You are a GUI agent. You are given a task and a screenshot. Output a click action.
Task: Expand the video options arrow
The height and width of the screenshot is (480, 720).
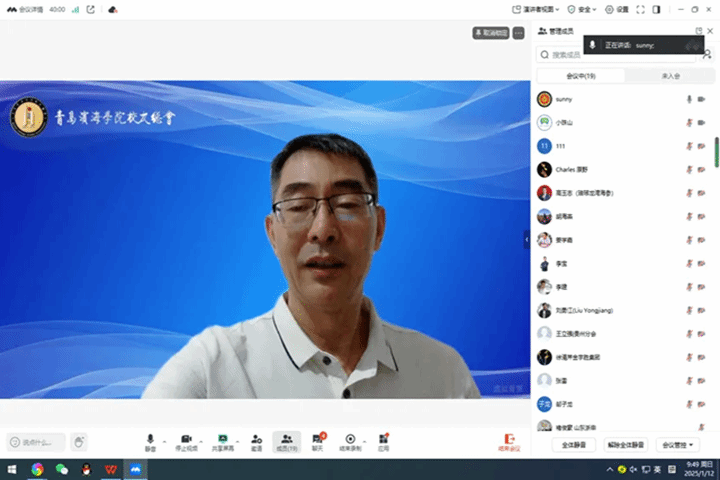click(x=201, y=441)
